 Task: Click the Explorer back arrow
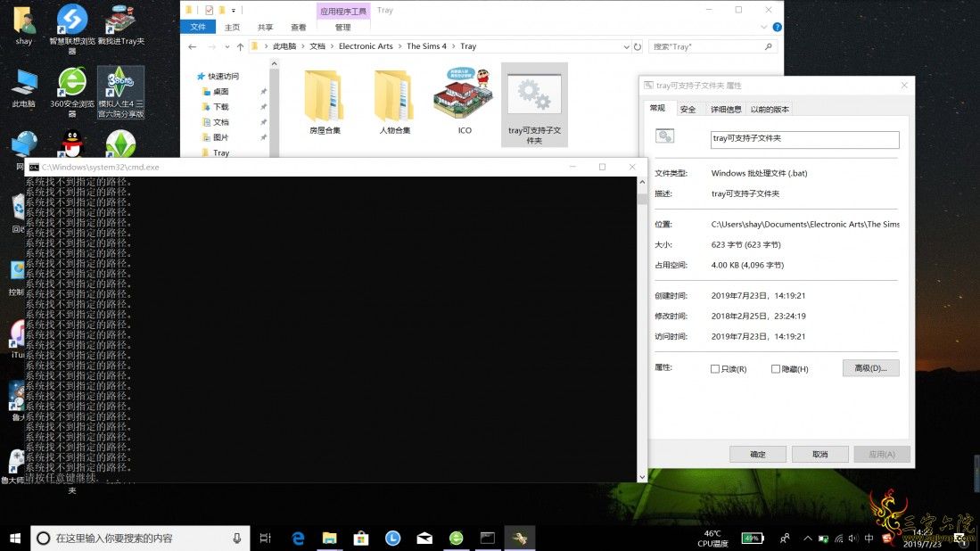[193, 47]
